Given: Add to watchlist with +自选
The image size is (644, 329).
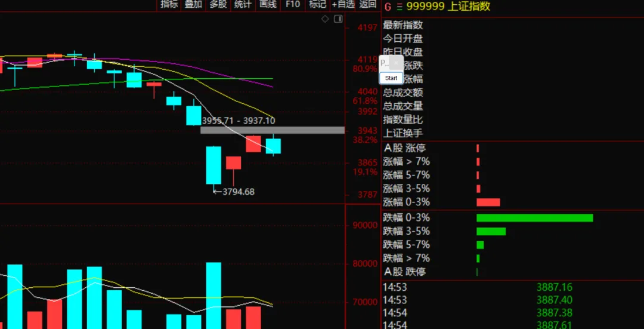Looking at the screenshot, I should click(343, 5).
